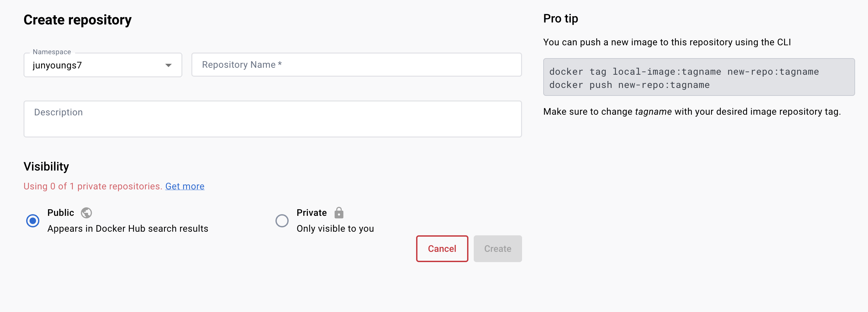The height and width of the screenshot is (312, 868).
Task: Click the Private label text
Action: point(311,213)
